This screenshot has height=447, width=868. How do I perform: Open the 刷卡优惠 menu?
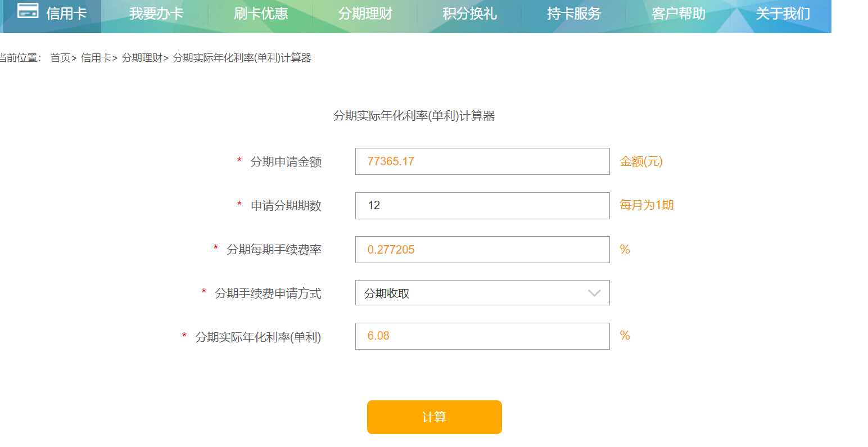[261, 13]
